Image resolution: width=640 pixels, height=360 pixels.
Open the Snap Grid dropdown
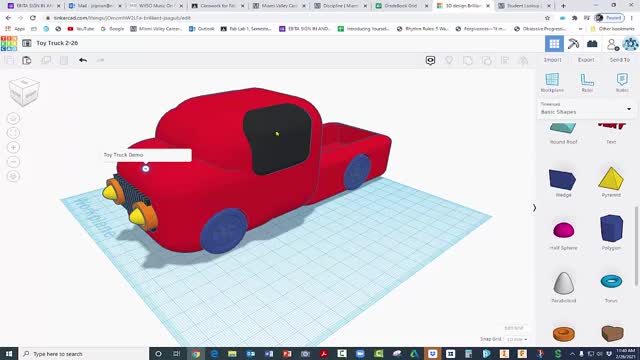pyautogui.click(x=517, y=339)
